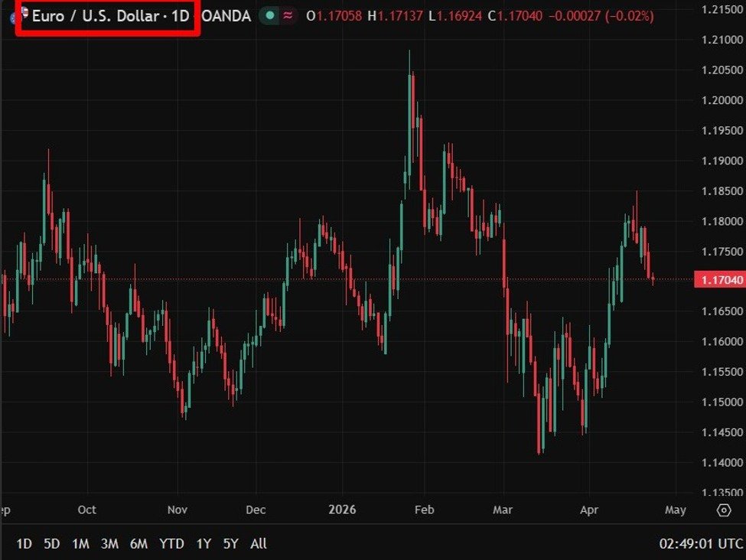Click the OANDA data source label

tap(226, 16)
